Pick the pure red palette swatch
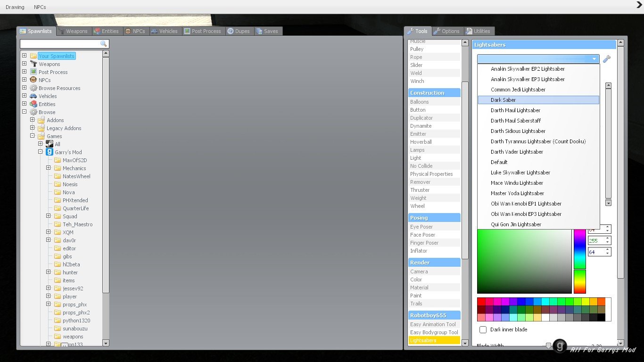644x362 pixels. [x=481, y=302]
